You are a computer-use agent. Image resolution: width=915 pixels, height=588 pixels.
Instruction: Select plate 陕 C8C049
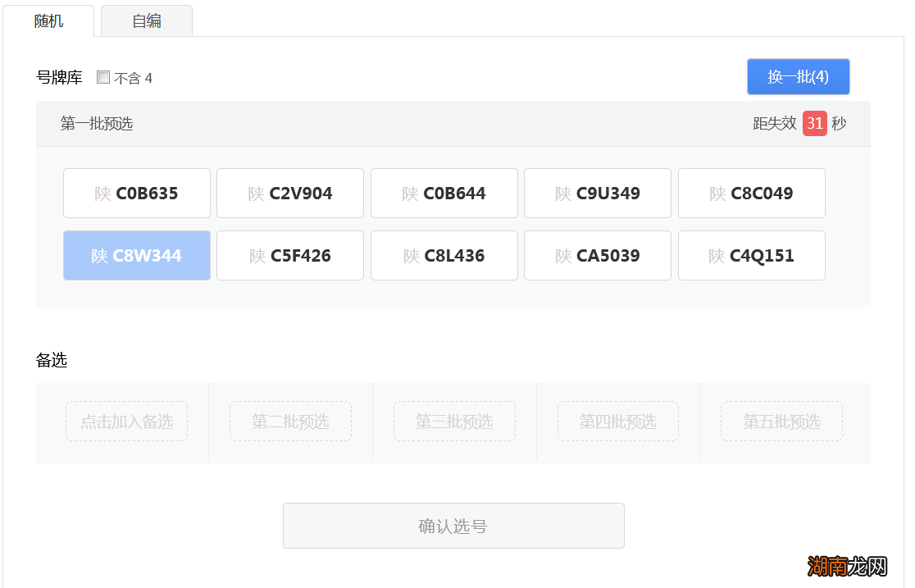[x=752, y=194]
